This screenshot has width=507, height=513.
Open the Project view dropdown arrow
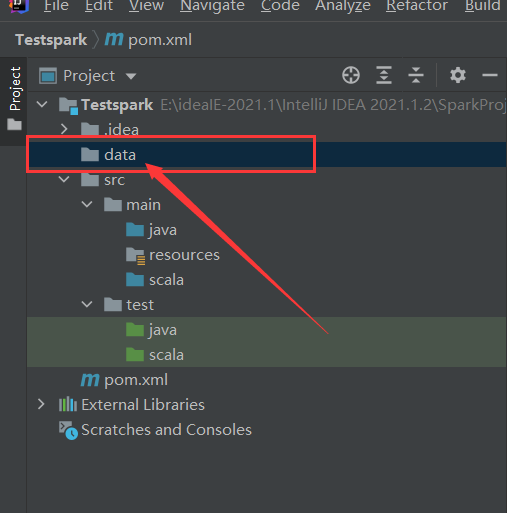pyautogui.click(x=131, y=76)
